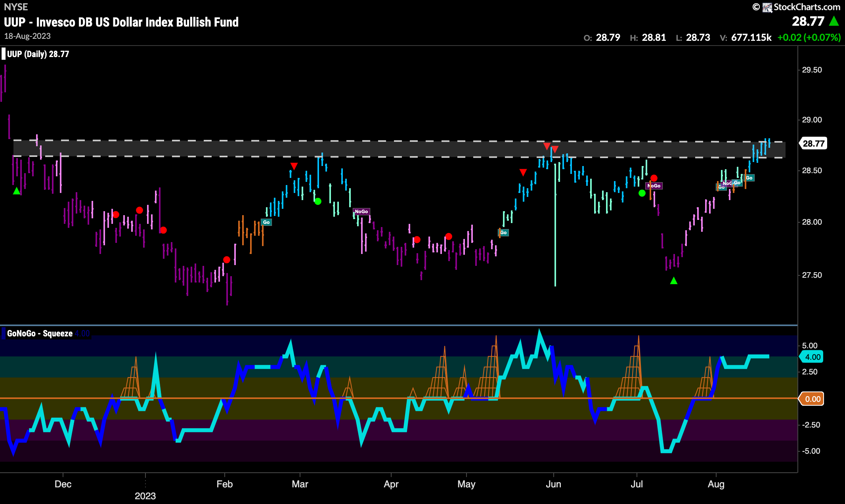
Task: Click the low value 28.73
Action: point(698,38)
